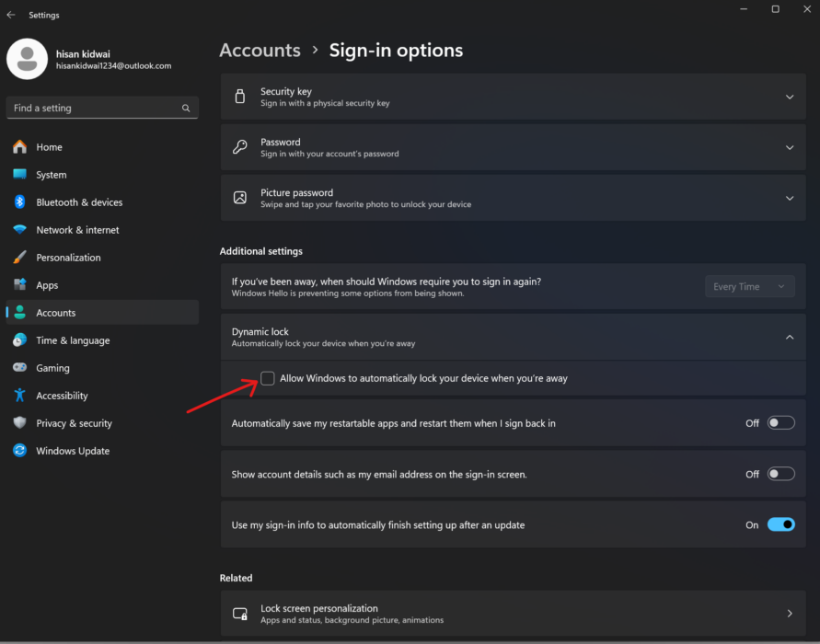Select Bluetooth & devices in the sidebar
This screenshot has width=820, height=644.
76,201
